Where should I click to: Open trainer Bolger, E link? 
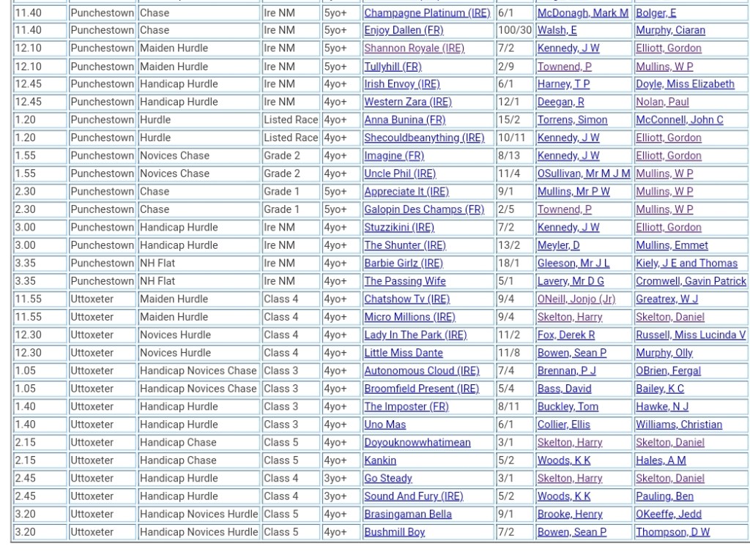tap(656, 12)
